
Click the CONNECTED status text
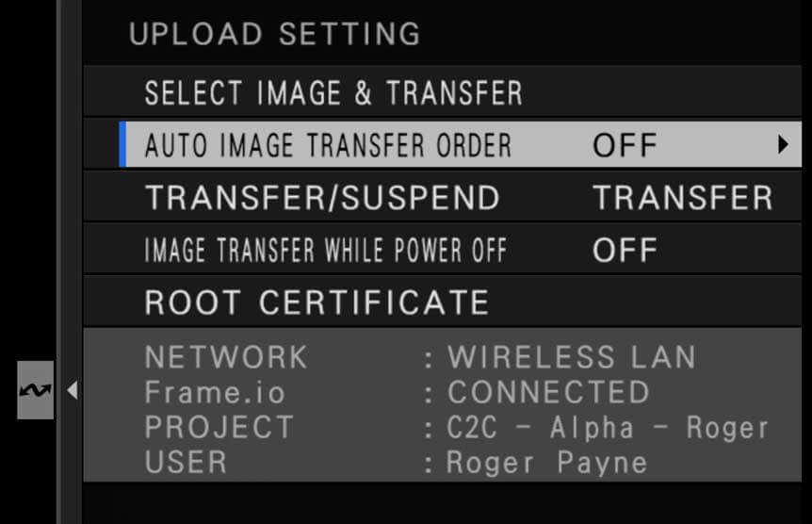[x=549, y=392]
